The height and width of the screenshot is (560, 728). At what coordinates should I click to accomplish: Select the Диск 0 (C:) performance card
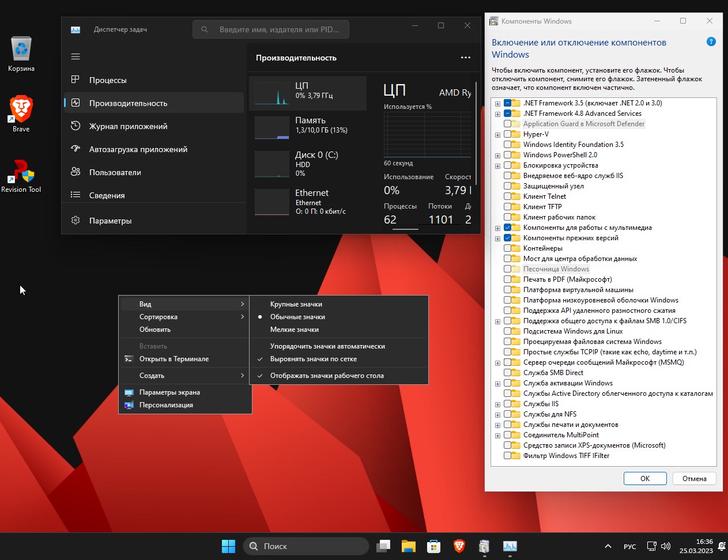[x=308, y=164]
